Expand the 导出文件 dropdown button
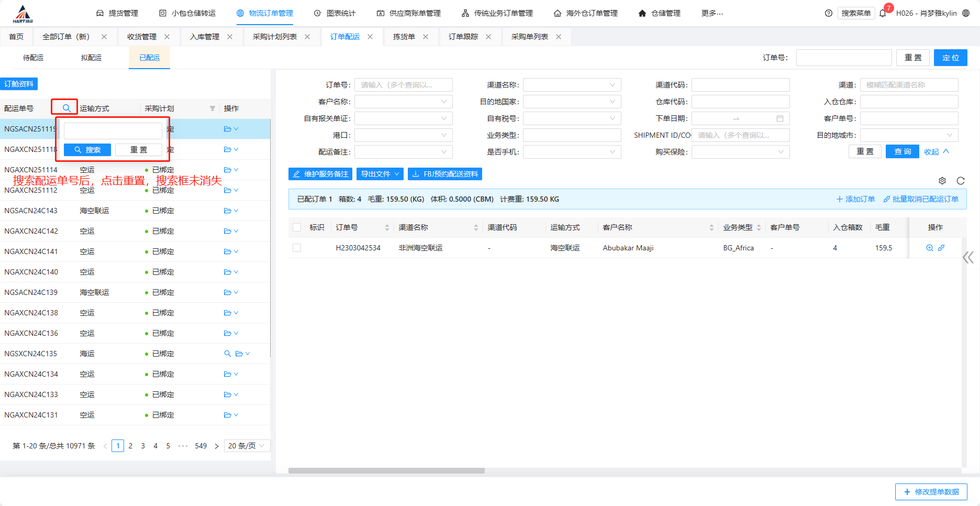Image resolution: width=980 pixels, height=506 pixels. [x=380, y=174]
